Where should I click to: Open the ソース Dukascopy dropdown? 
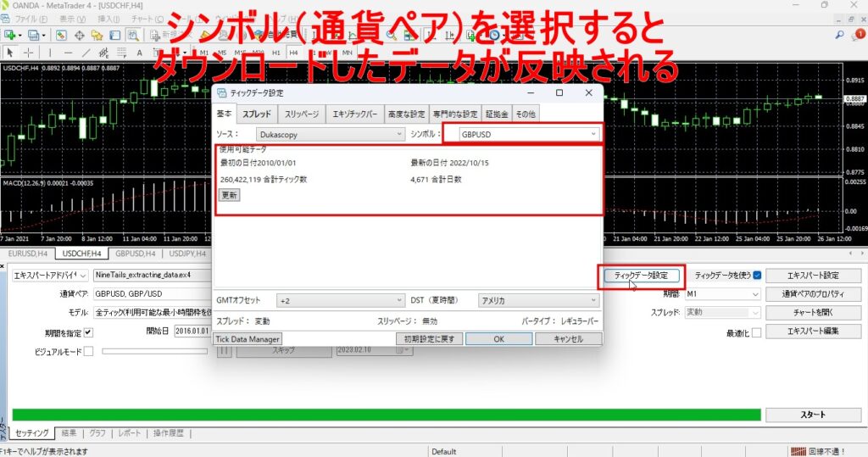pos(331,134)
